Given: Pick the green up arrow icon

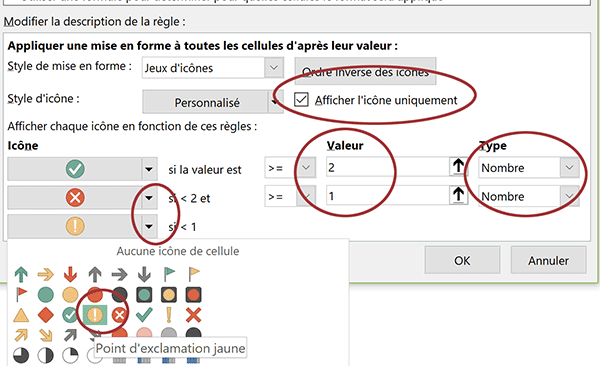Looking at the screenshot, I should (x=21, y=274).
